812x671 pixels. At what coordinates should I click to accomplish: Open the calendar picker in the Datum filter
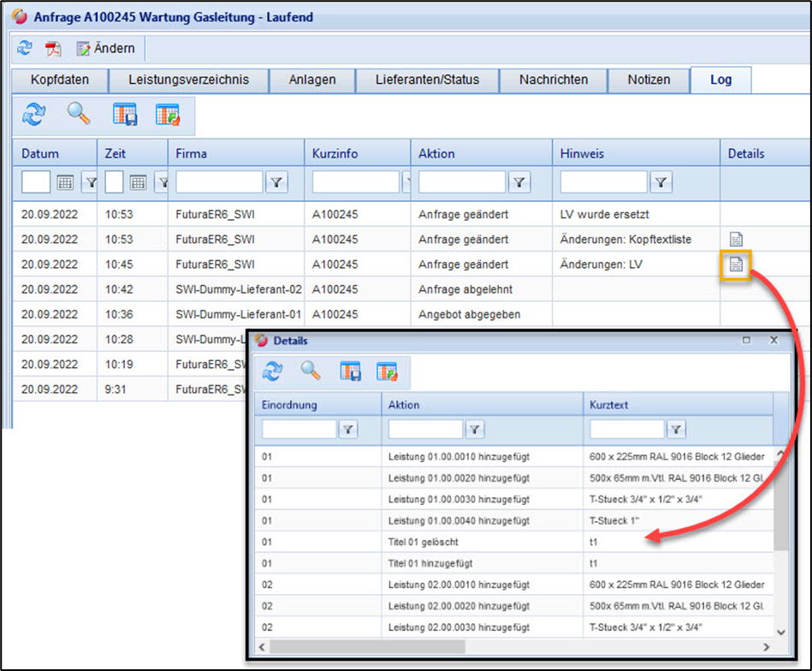click(x=65, y=181)
